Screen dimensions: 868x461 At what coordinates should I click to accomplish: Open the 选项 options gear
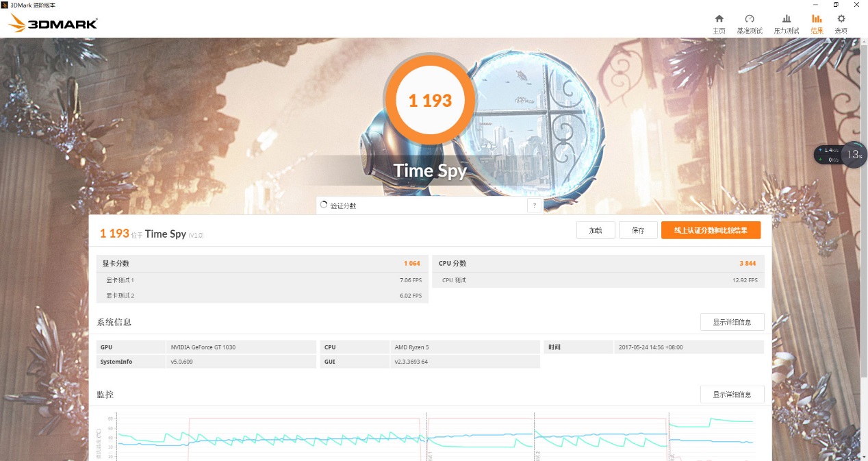(841, 24)
